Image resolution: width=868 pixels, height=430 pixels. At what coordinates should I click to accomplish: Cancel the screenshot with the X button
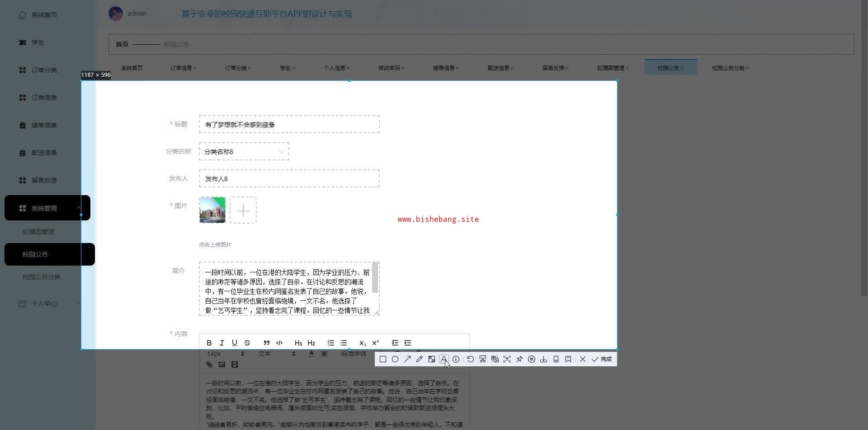click(583, 359)
